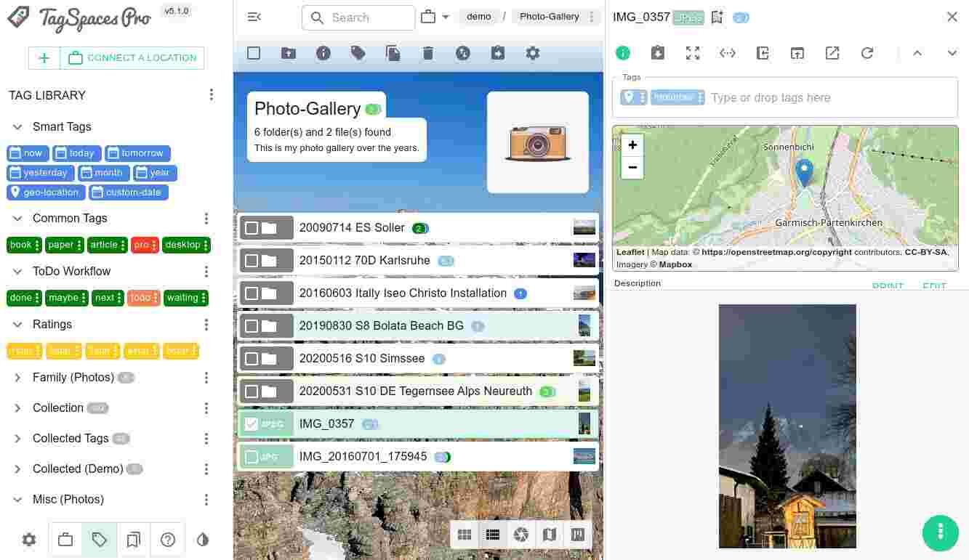Click EDIT link in Description section

coord(935,286)
